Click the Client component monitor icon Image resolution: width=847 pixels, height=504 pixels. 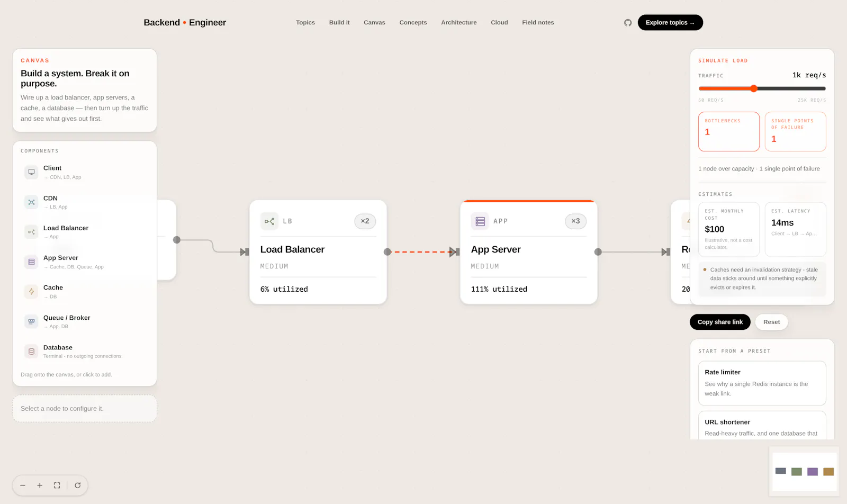pos(31,172)
